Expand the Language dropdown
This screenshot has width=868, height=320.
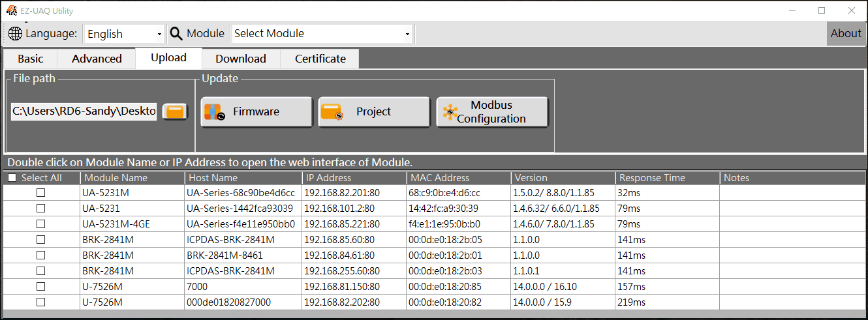click(159, 34)
